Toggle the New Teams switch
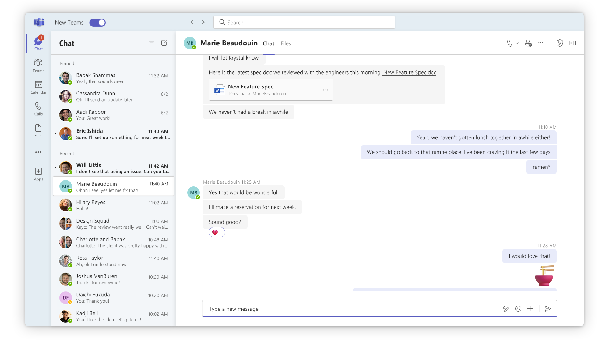The height and width of the screenshot is (364, 609). click(97, 23)
